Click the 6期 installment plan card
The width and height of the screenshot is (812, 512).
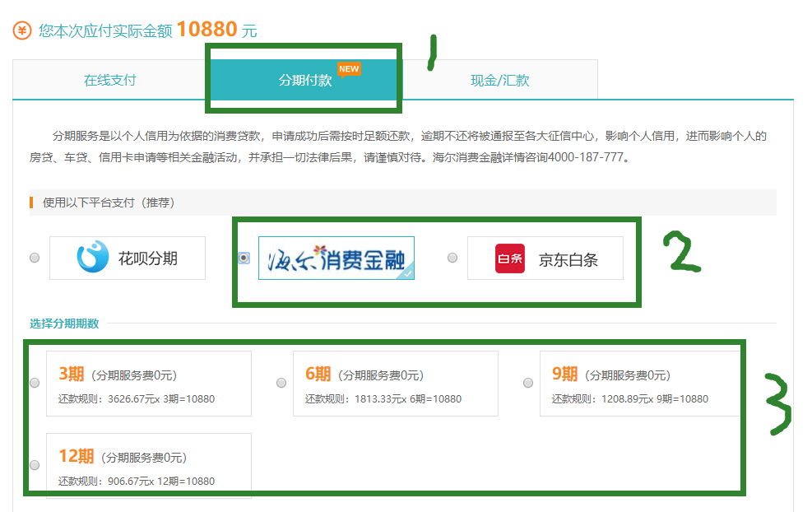396,384
